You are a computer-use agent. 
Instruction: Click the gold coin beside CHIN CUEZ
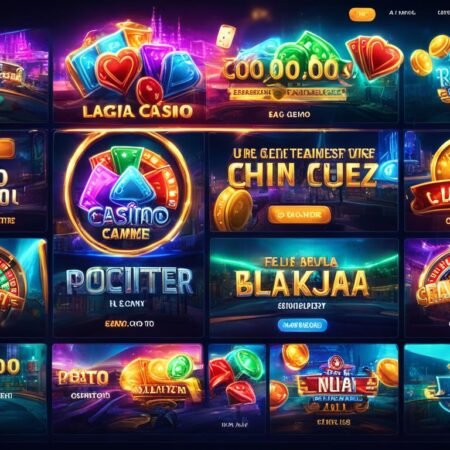point(233,208)
